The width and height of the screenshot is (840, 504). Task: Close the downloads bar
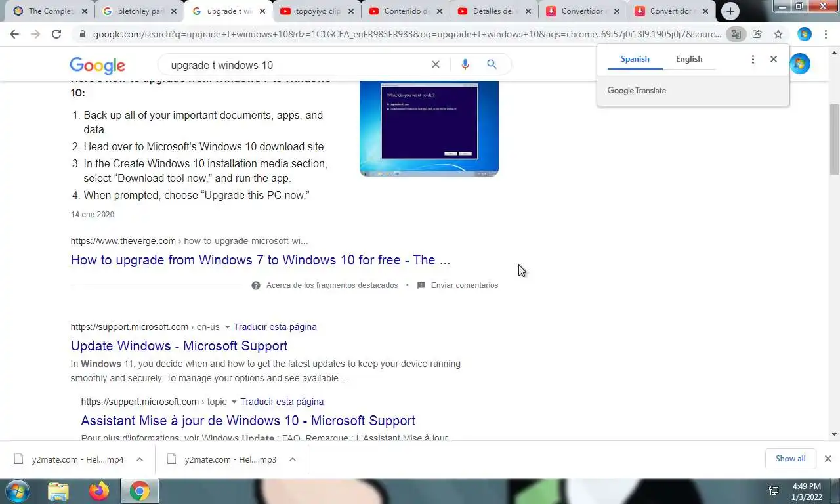tap(828, 459)
